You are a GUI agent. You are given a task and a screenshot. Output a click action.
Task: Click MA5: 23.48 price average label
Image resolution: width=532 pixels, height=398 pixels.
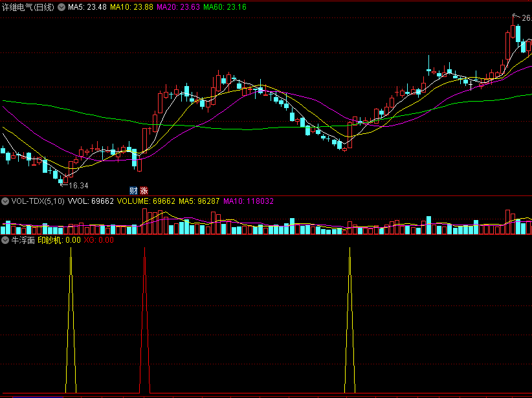(87, 7)
